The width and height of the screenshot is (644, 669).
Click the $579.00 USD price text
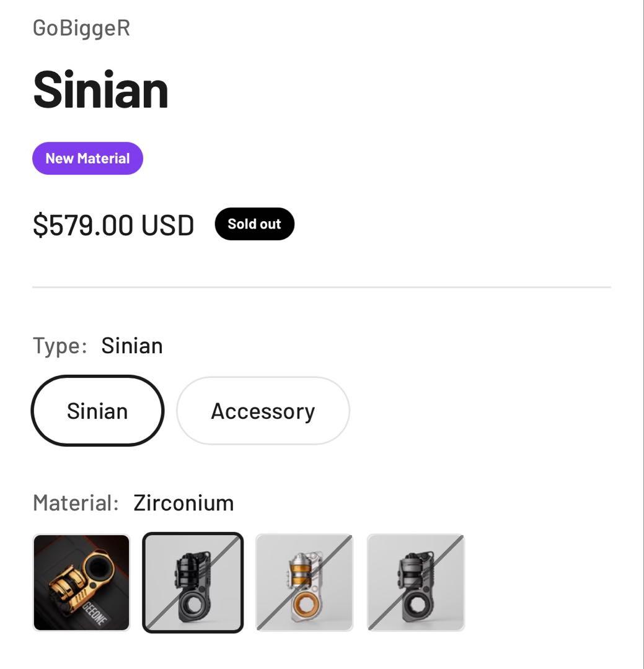[x=113, y=224]
